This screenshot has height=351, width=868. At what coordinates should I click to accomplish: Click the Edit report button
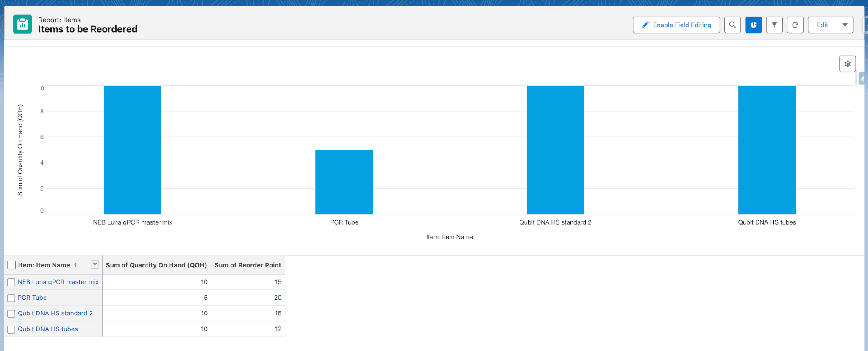[x=822, y=25]
